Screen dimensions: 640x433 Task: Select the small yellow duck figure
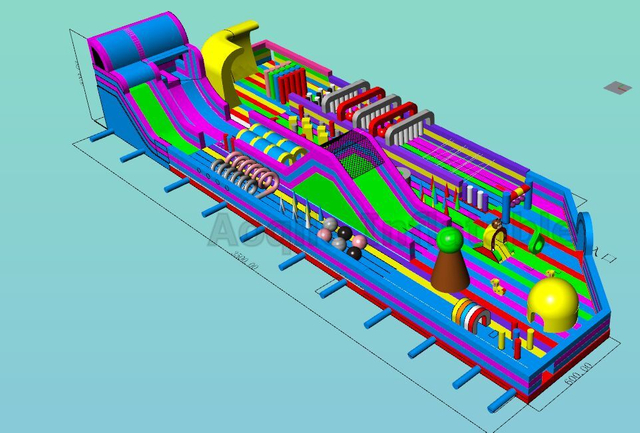coord(496,287)
